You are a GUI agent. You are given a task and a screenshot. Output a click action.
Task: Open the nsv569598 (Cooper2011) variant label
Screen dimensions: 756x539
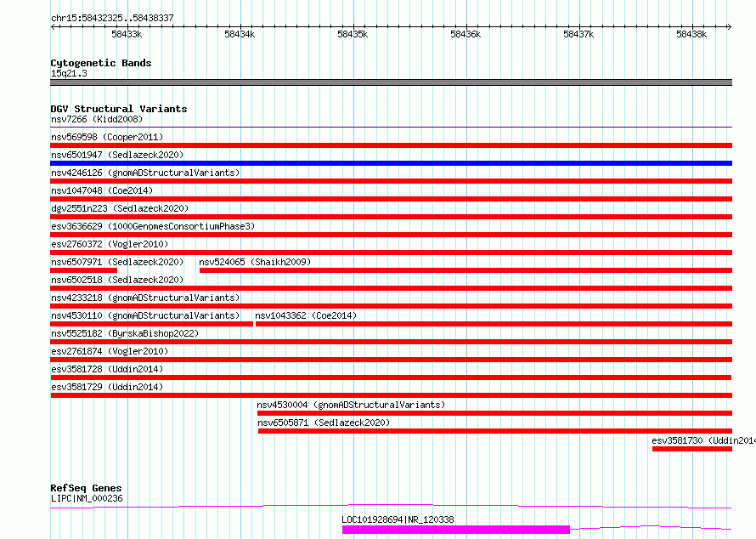click(107, 137)
